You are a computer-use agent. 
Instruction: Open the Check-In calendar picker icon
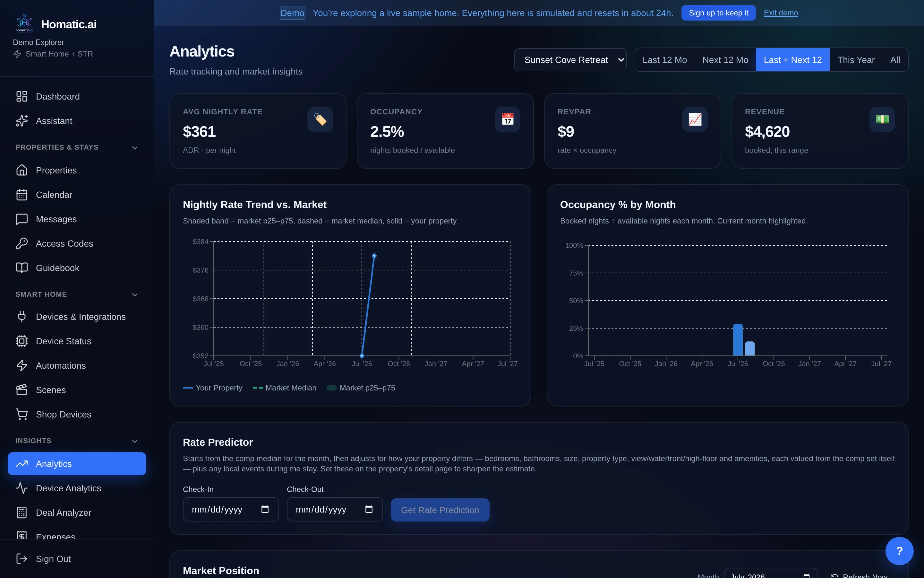[x=265, y=509]
